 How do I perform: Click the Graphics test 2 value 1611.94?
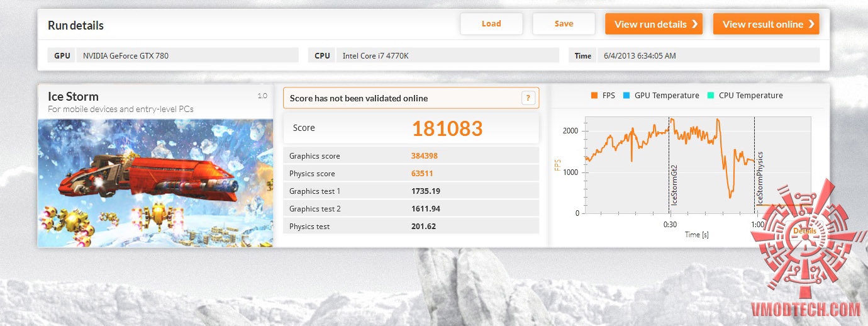pos(425,209)
